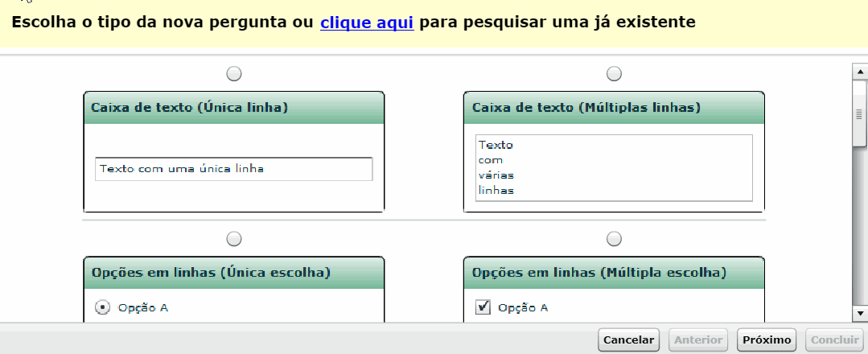Select the multi-line text box radio button
The width and height of the screenshot is (868, 354).
click(x=614, y=74)
